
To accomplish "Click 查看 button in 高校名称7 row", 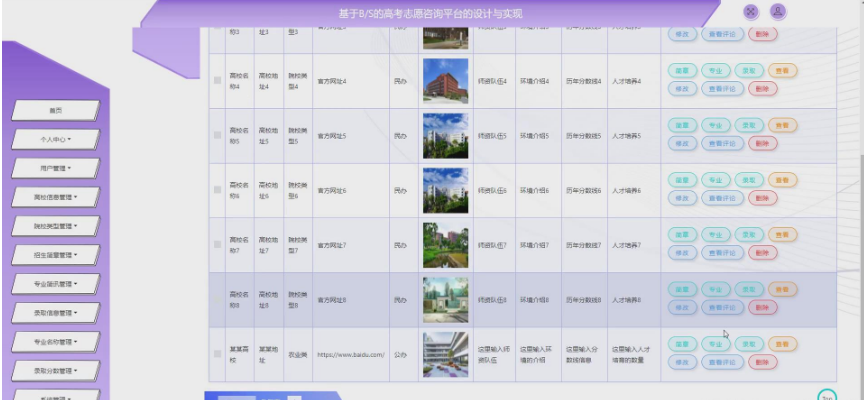I will pos(782,235).
